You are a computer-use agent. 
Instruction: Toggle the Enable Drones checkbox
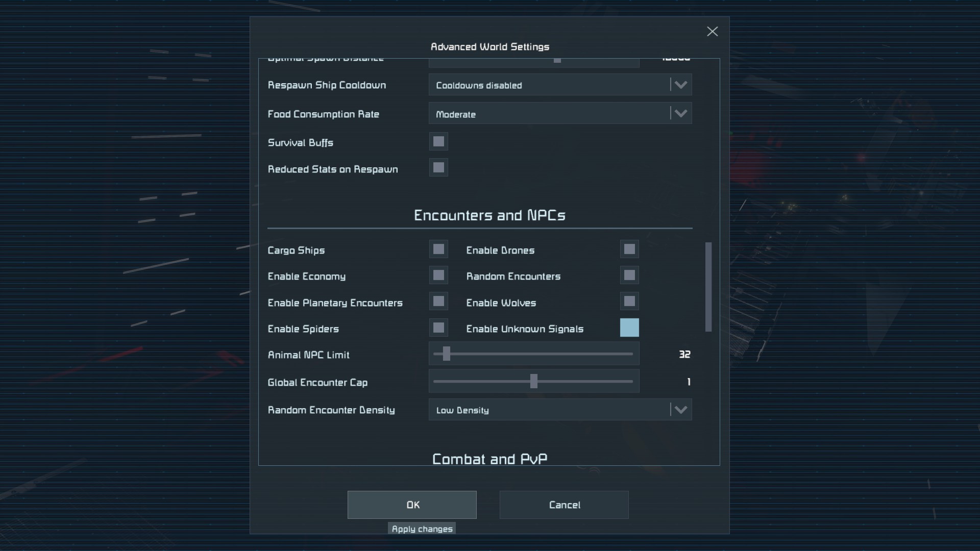pos(629,249)
